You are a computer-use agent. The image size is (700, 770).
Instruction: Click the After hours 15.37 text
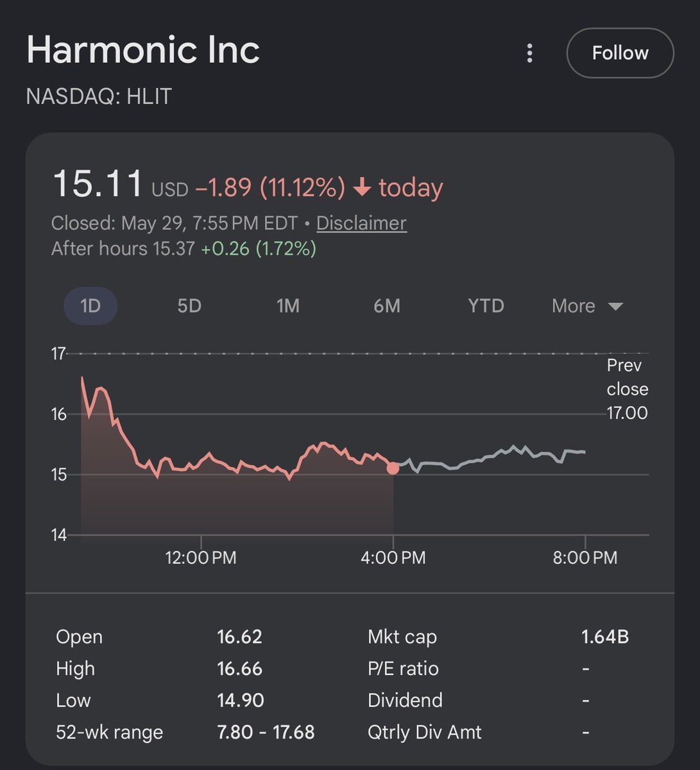[x=123, y=248]
